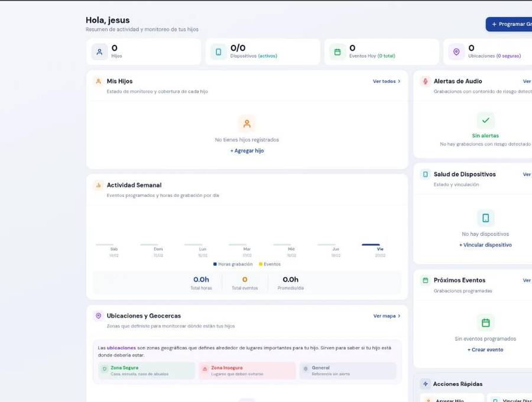Click the purple 'ubicaciones' word in description
The width and height of the screenshot is (532, 402).
click(x=121, y=348)
